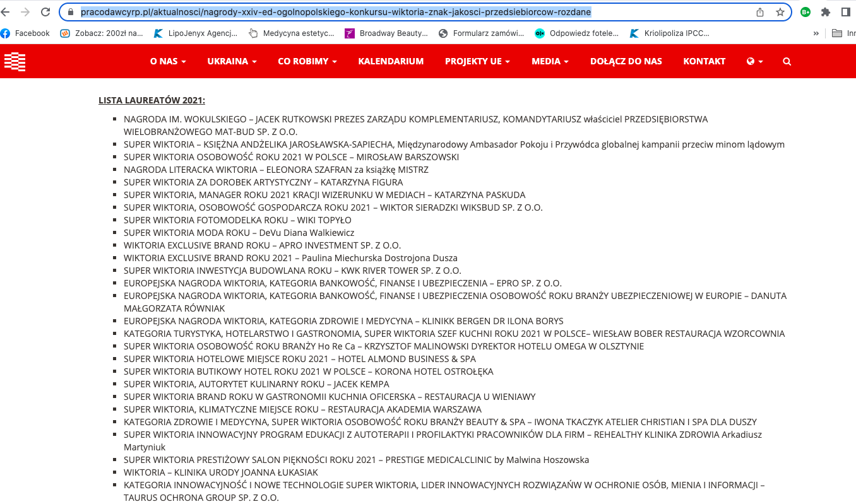This screenshot has height=504, width=856.
Task: Click the WIKTOR SIERADZKI WIKSBUD entry
Action: pyautogui.click(x=333, y=208)
